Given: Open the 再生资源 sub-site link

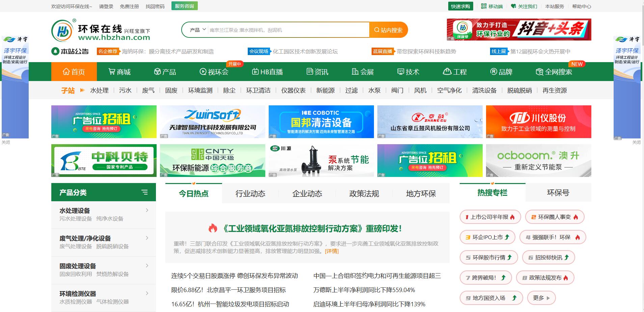Looking at the screenshot, I should pyautogui.click(x=555, y=90).
